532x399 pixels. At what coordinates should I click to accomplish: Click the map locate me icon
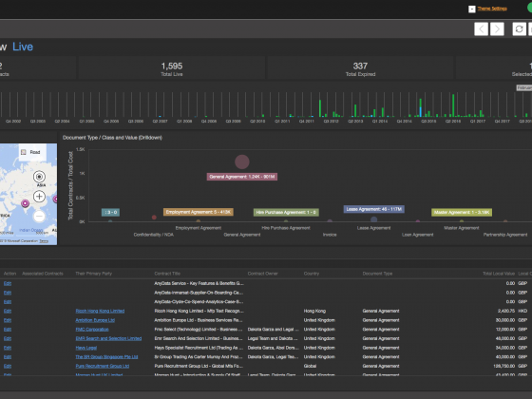tap(39, 177)
